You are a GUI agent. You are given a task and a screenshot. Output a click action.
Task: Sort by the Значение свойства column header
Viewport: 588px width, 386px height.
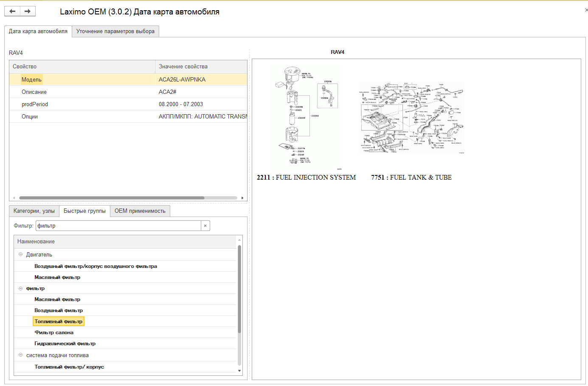[x=201, y=67]
